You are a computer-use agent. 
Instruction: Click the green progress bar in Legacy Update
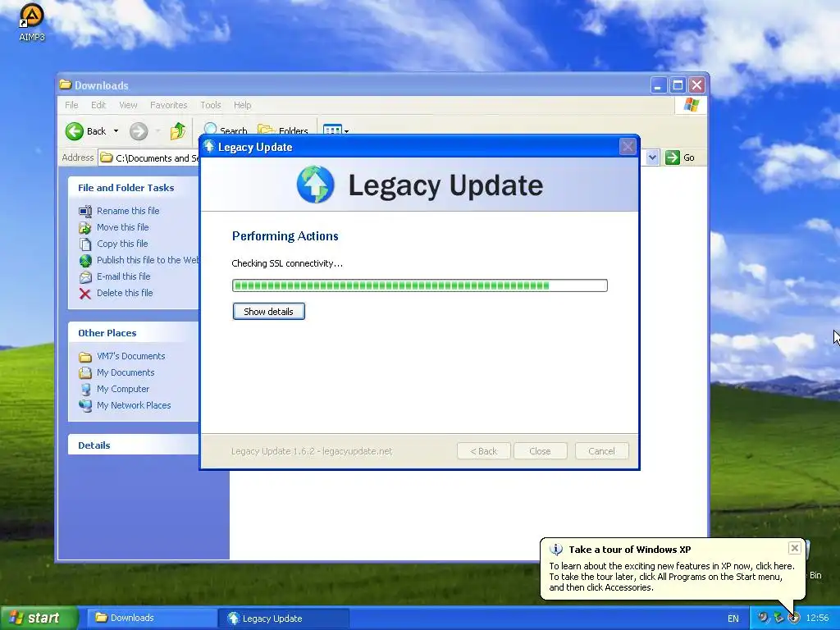tap(419, 285)
